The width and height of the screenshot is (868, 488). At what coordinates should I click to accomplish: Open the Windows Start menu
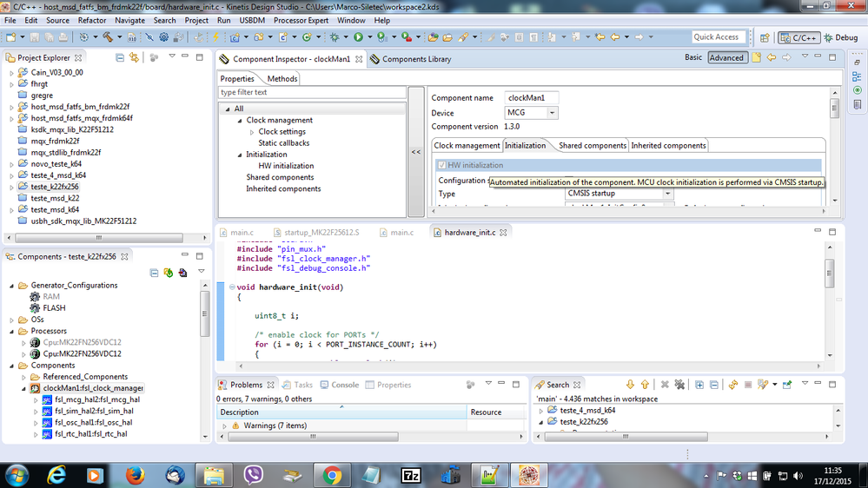pyautogui.click(x=17, y=475)
